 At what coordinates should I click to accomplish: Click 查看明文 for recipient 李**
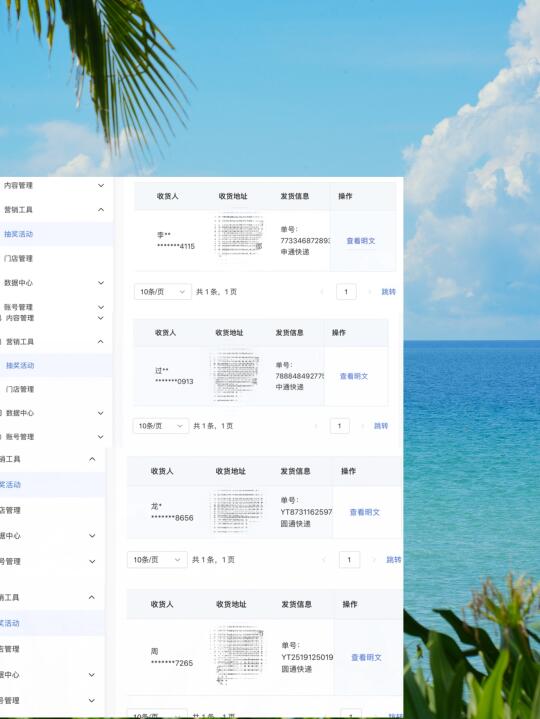[361, 241]
